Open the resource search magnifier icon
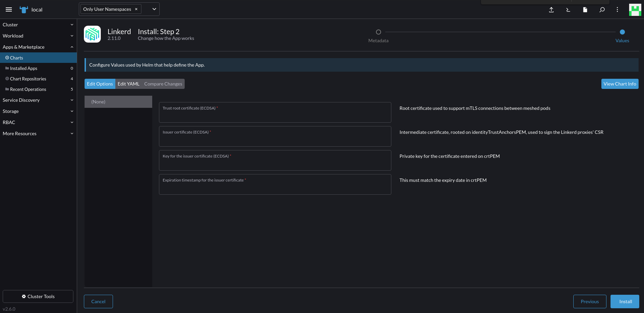This screenshot has width=644, height=313. click(x=602, y=10)
